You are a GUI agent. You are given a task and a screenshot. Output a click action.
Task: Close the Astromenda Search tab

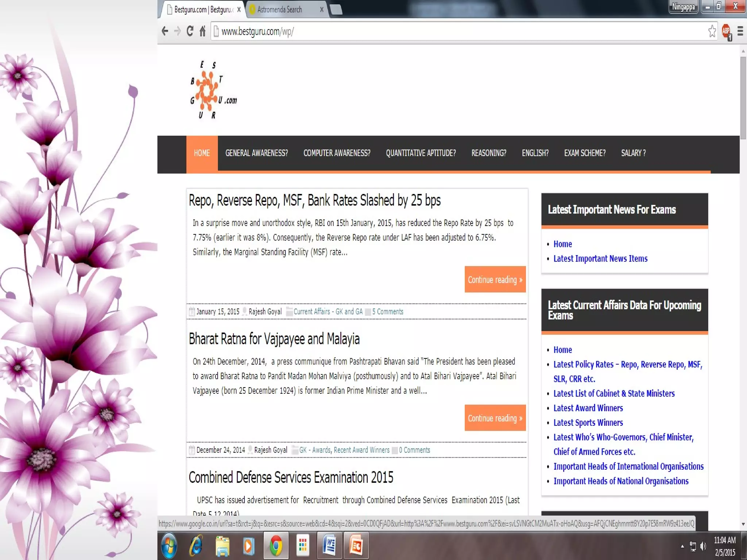[321, 9]
